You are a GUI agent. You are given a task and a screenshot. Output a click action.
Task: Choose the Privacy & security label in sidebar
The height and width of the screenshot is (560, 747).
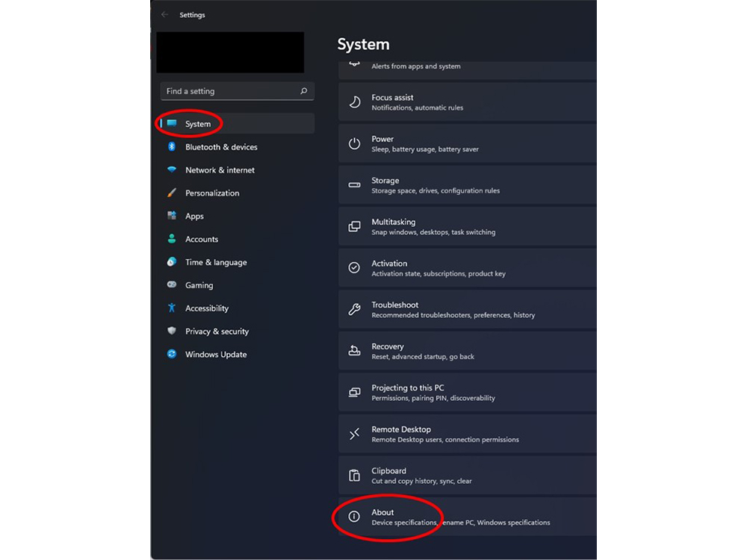tap(217, 332)
